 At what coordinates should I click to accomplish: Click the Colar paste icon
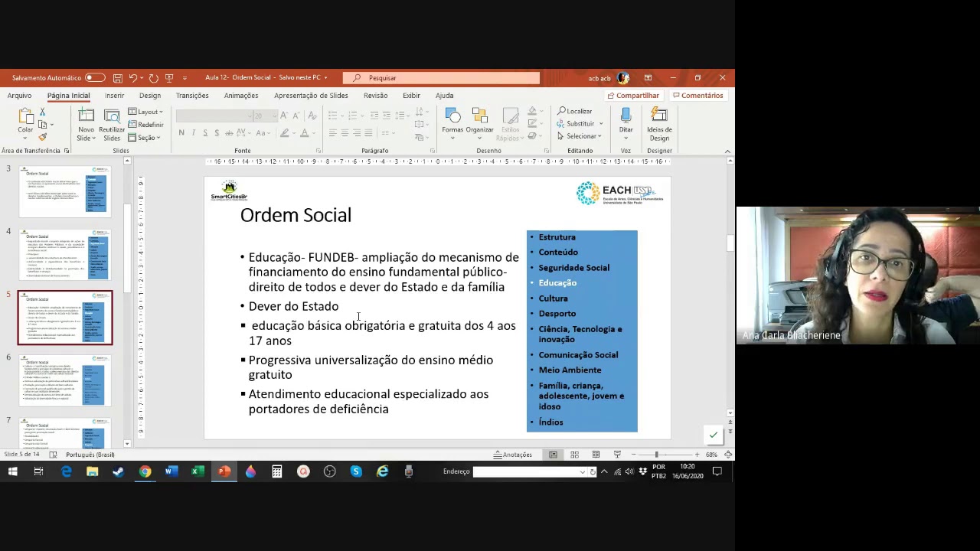click(x=25, y=116)
